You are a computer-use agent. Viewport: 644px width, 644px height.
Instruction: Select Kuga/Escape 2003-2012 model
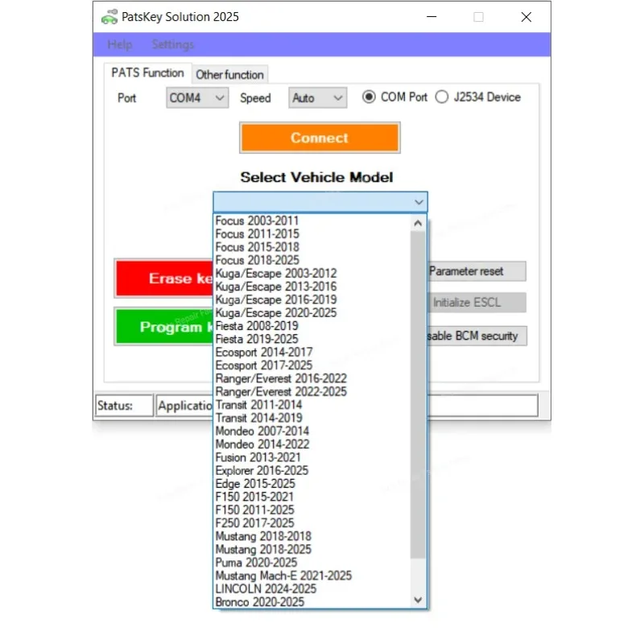coord(312,274)
